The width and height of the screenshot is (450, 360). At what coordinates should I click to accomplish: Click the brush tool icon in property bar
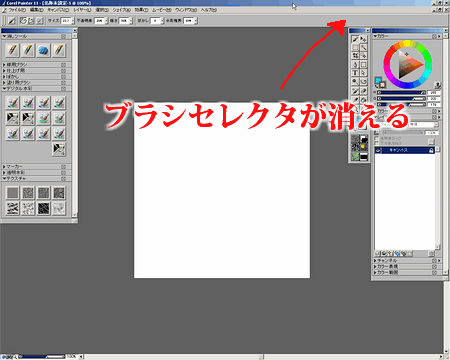pyautogui.click(x=12, y=21)
